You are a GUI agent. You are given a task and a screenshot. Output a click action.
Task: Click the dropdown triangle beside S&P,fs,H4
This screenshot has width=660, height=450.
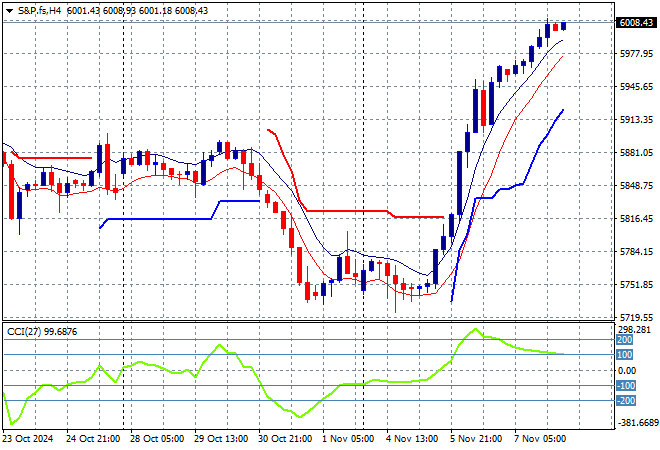(x=10, y=9)
